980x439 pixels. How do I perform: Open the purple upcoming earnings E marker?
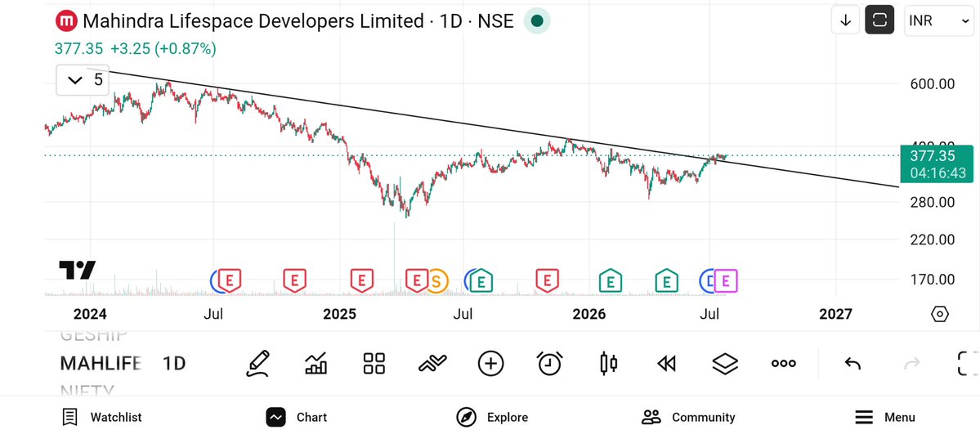(x=726, y=281)
